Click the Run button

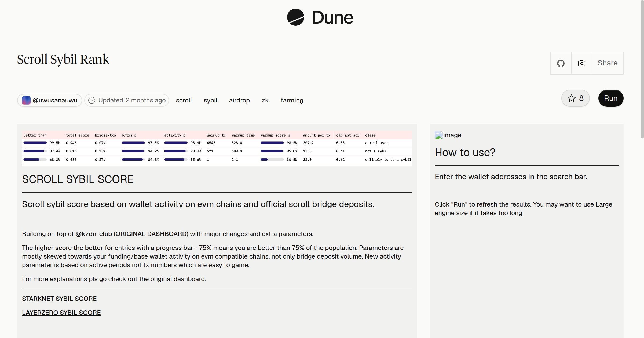[x=611, y=98]
